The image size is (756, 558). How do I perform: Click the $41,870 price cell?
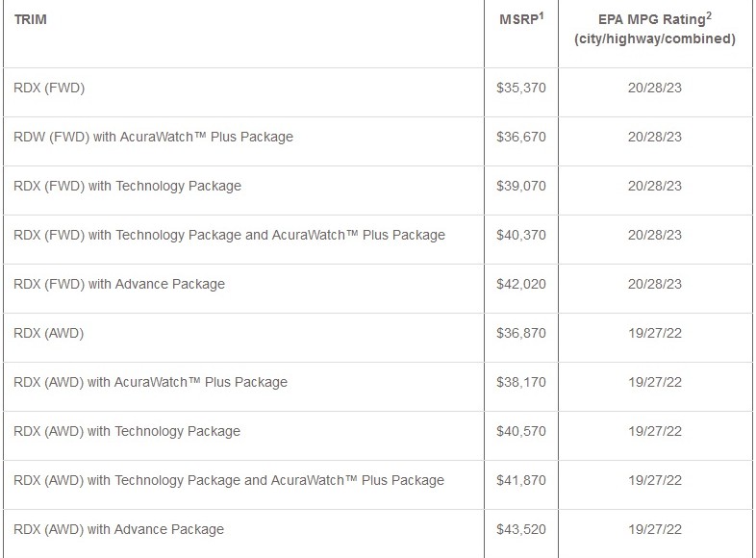(520, 480)
